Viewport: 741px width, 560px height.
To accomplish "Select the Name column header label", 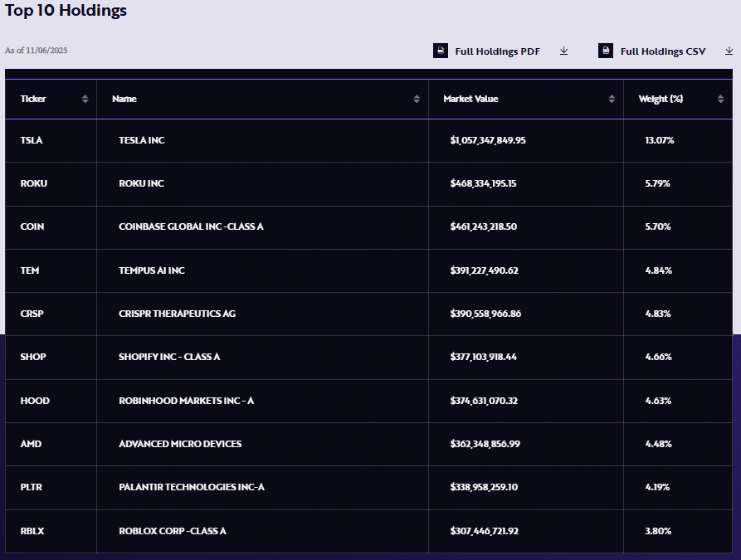I will click(x=124, y=100).
